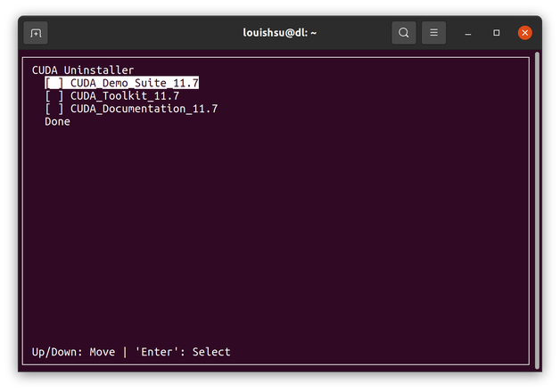
Task: Close the terminal window
Action: [525, 33]
